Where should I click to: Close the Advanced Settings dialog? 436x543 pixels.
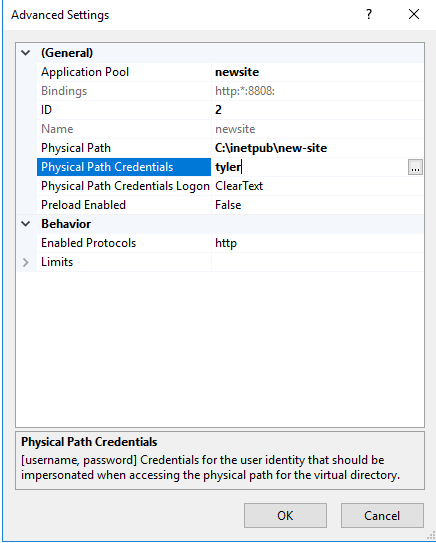coord(414,15)
